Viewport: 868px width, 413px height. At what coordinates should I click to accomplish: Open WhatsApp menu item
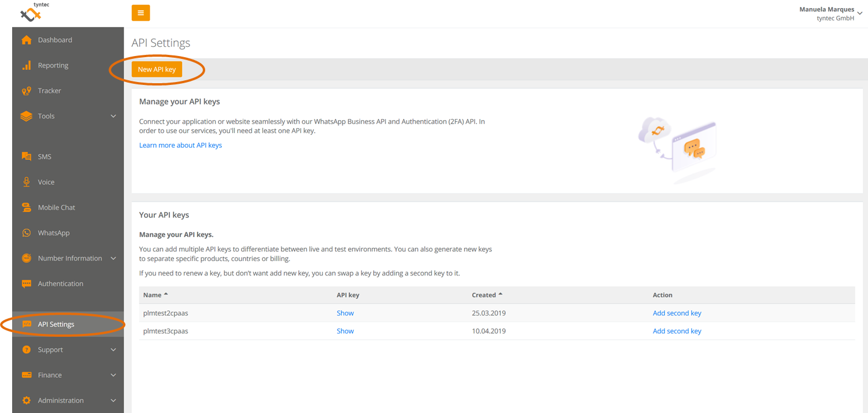[68, 233]
